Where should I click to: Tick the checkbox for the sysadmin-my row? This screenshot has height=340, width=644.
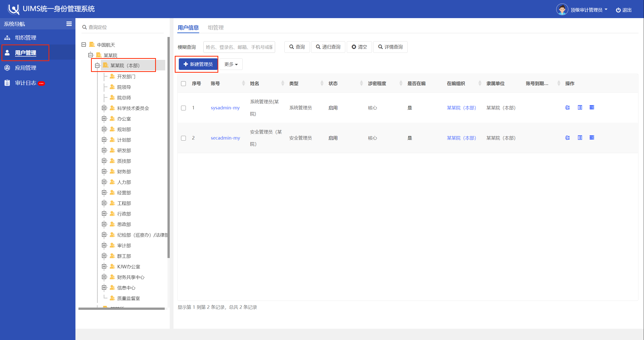coord(183,108)
